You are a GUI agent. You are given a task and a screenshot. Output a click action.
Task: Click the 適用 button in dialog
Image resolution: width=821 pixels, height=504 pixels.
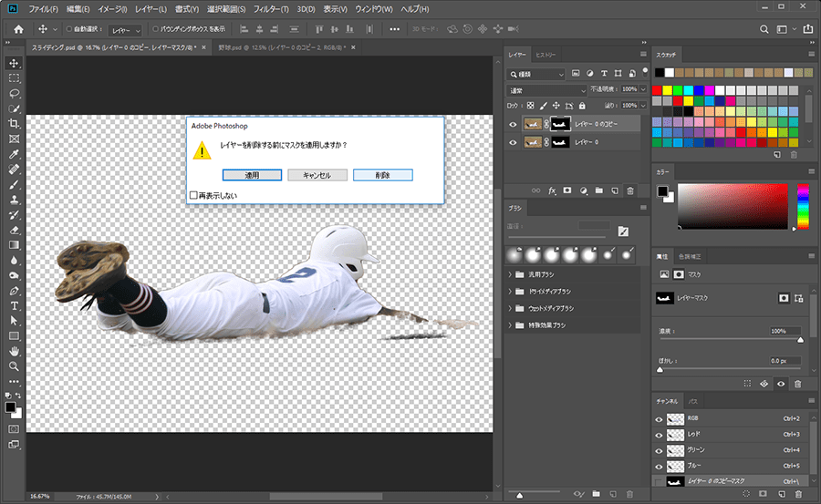pyautogui.click(x=252, y=174)
